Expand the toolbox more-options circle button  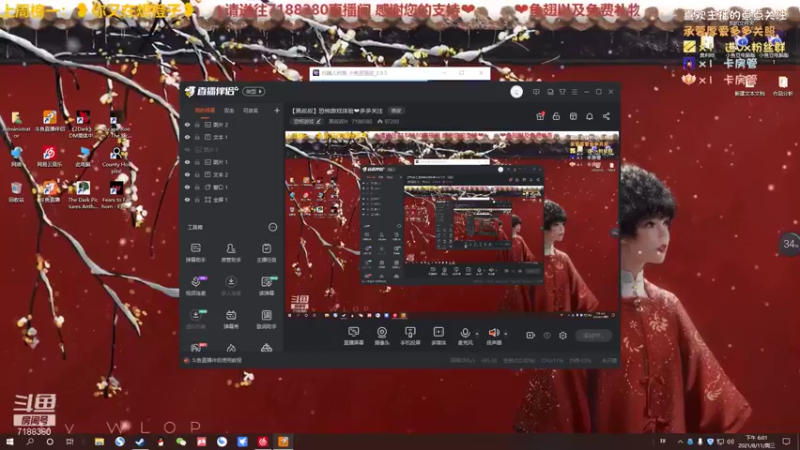273,227
